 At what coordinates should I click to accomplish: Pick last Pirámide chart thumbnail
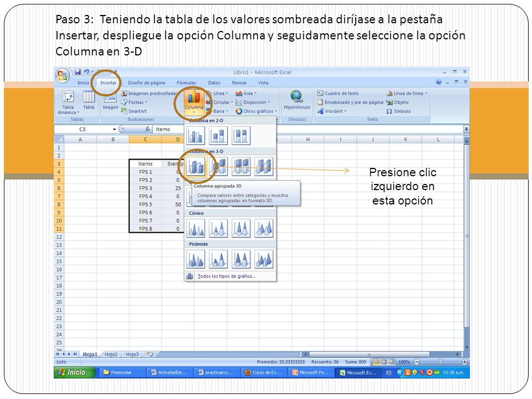(x=264, y=259)
